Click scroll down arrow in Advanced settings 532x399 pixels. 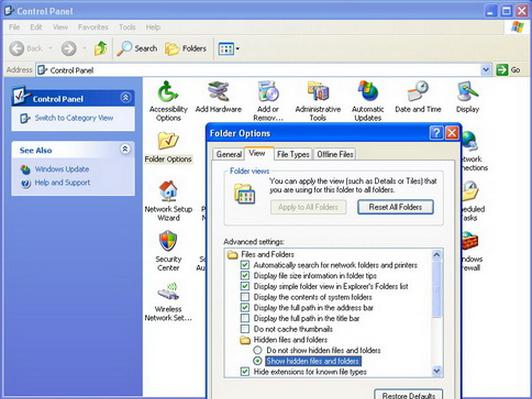[x=437, y=371]
